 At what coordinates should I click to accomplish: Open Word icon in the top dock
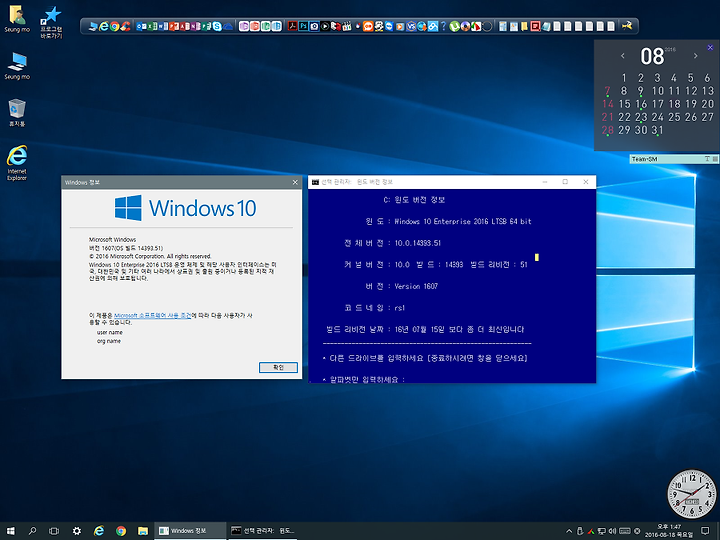click(163, 26)
